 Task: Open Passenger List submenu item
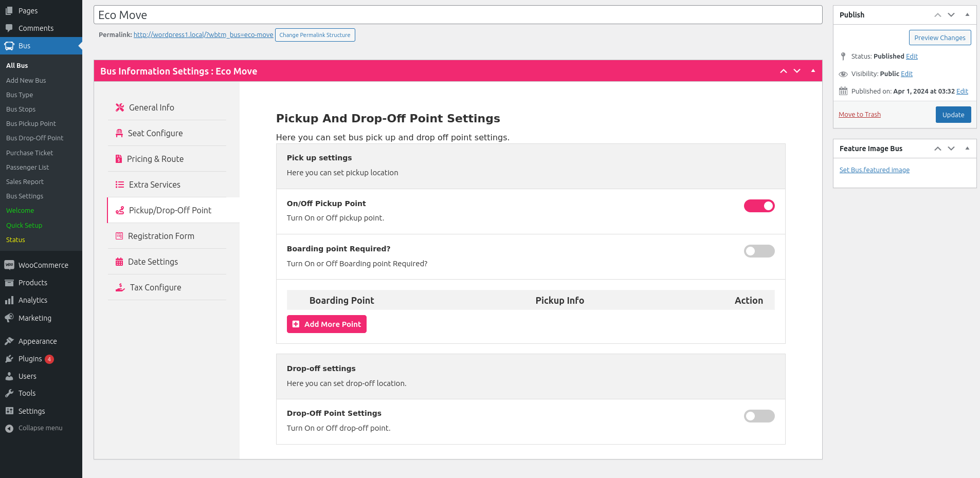[x=28, y=167]
